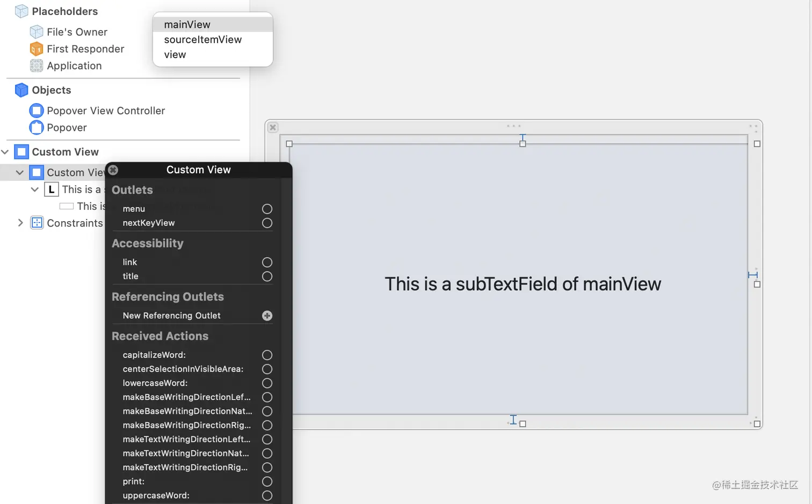The height and width of the screenshot is (504, 812).
Task: Click the bottom-right resize handle of mainView
Action: (x=757, y=423)
